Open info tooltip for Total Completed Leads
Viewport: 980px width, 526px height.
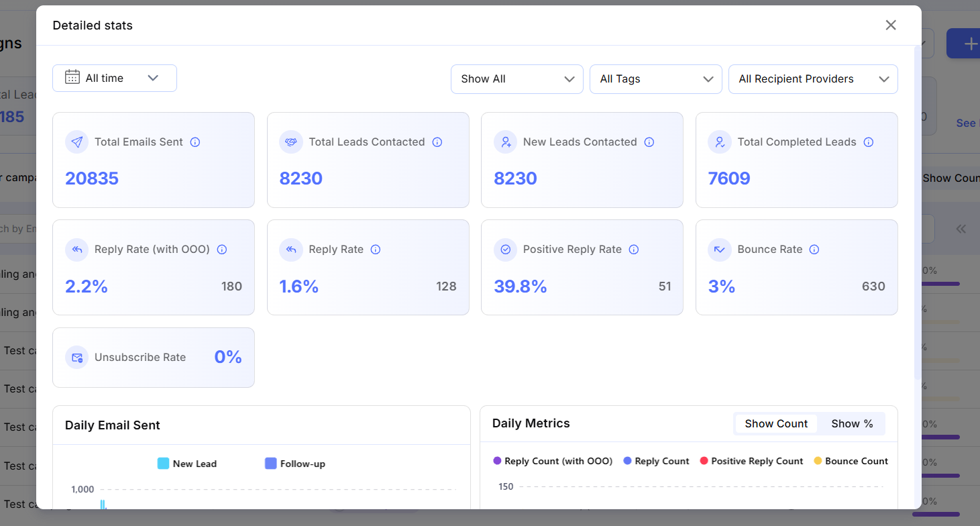869,142
